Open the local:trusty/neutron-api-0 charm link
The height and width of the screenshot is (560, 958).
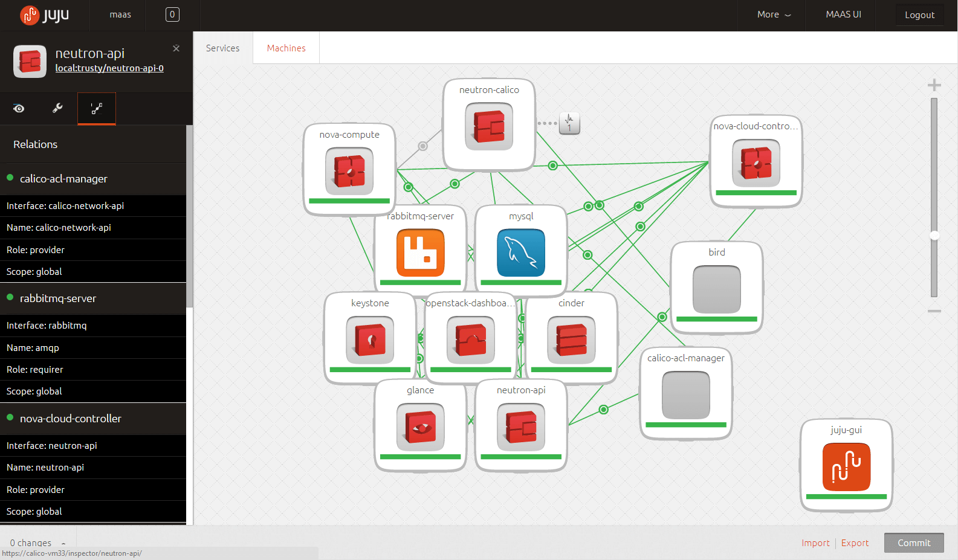coord(109,68)
